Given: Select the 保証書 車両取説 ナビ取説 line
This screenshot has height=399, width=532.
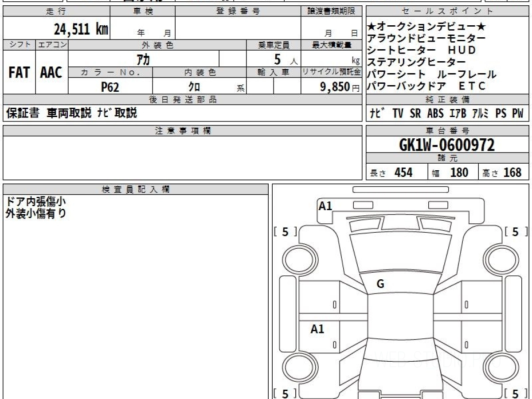Looking at the screenshot, I should tap(72, 113).
